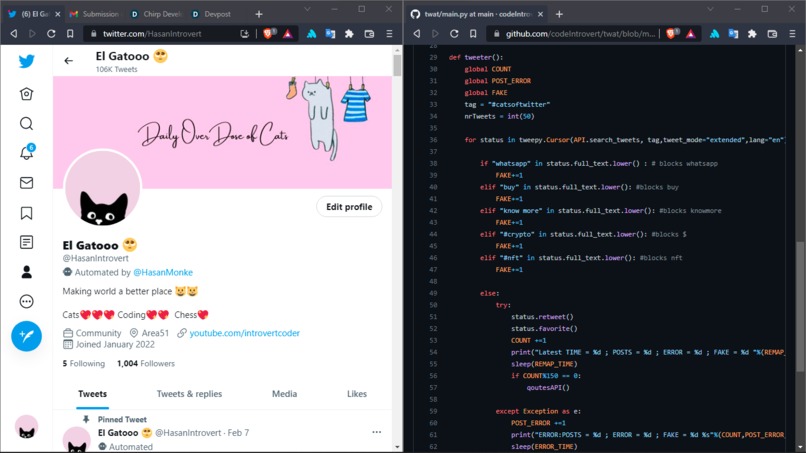Screen dimensions: 806x453
Task: Open Twitter Profile person icon
Action: 27,272
